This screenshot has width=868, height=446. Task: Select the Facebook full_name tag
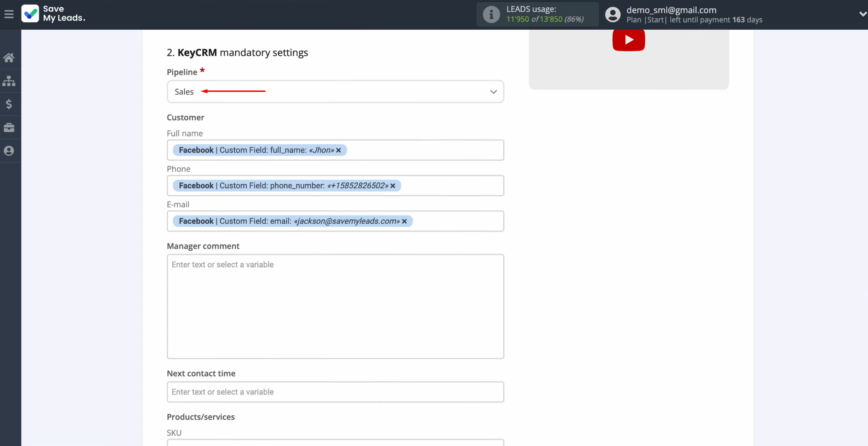[x=260, y=150]
